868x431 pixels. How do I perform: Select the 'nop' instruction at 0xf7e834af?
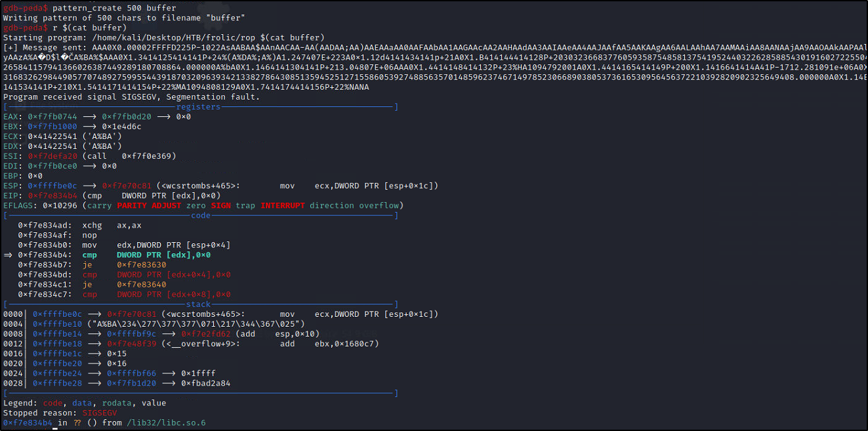[57, 234]
